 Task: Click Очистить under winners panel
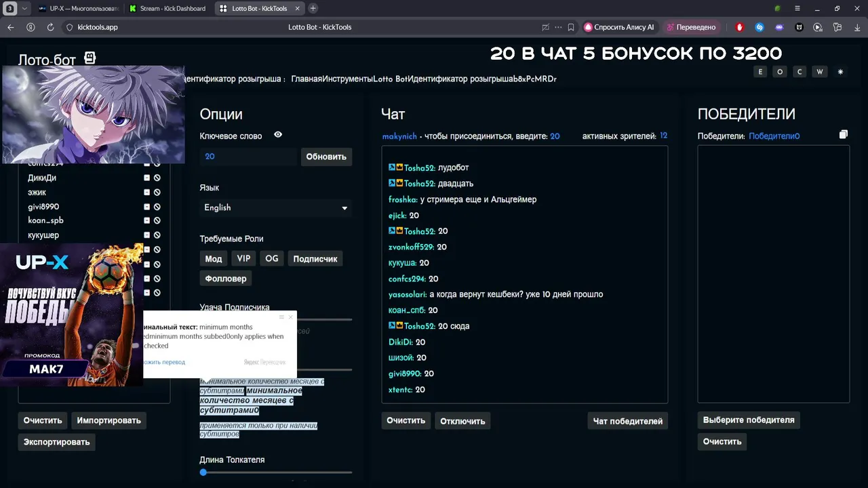(x=722, y=441)
